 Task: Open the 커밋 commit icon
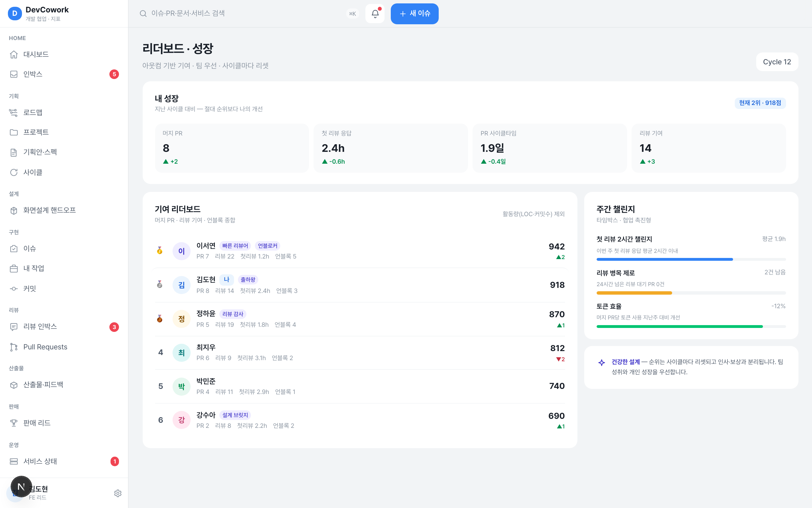(x=14, y=289)
